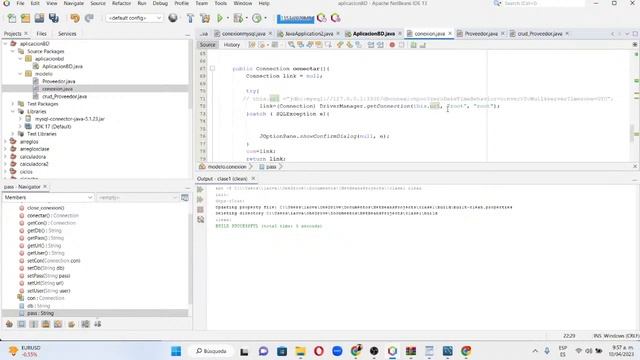Click the editor vertical scrollbar
This screenshot has height=360, width=640.
(x=632, y=133)
